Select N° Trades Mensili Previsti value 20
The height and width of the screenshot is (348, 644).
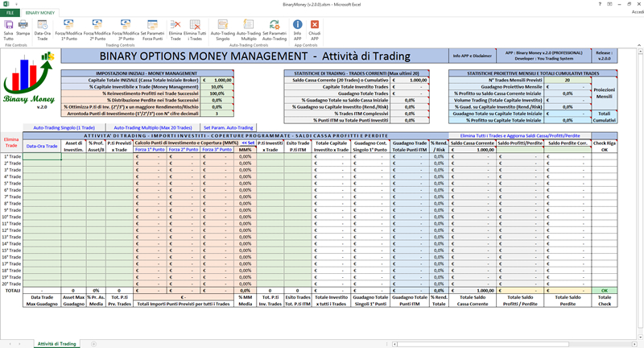coord(568,80)
